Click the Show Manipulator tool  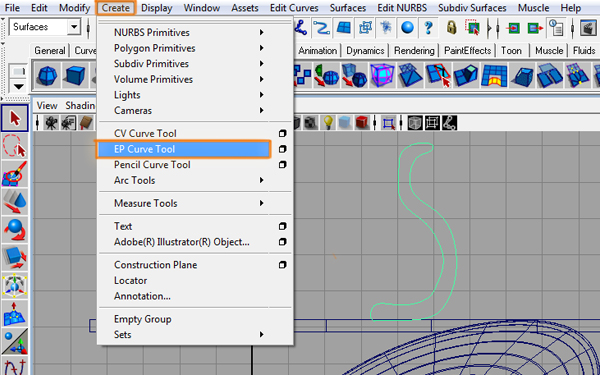15,341
